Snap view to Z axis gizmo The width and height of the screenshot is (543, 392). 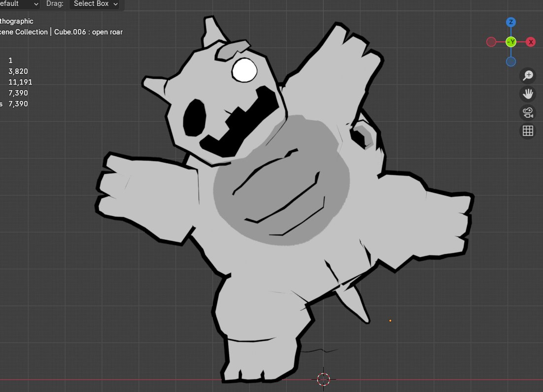click(x=511, y=23)
